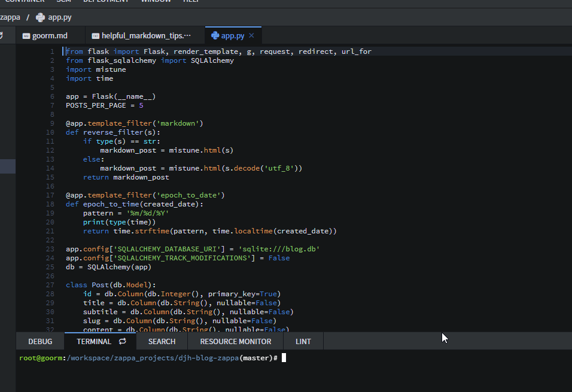Show the RESOURCE MONITOR panel
The height and width of the screenshot is (392, 572).
point(235,342)
